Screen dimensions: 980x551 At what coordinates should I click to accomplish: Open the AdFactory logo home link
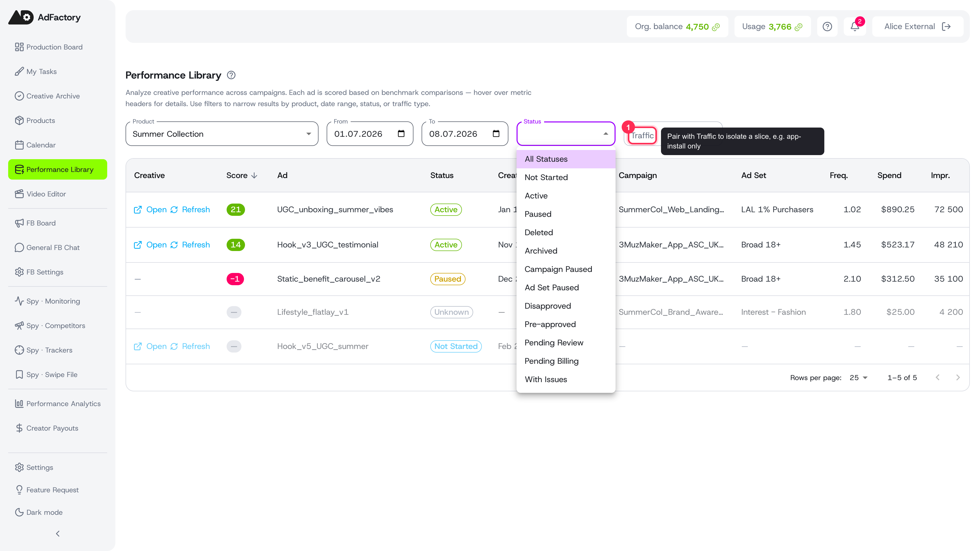(x=44, y=17)
